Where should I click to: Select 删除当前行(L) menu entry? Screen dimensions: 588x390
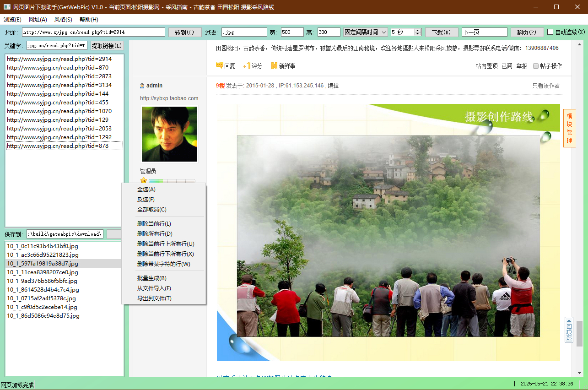pos(164,224)
